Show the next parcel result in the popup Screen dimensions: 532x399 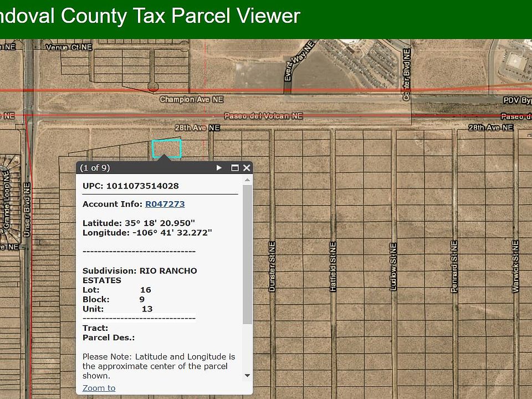tap(219, 167)
